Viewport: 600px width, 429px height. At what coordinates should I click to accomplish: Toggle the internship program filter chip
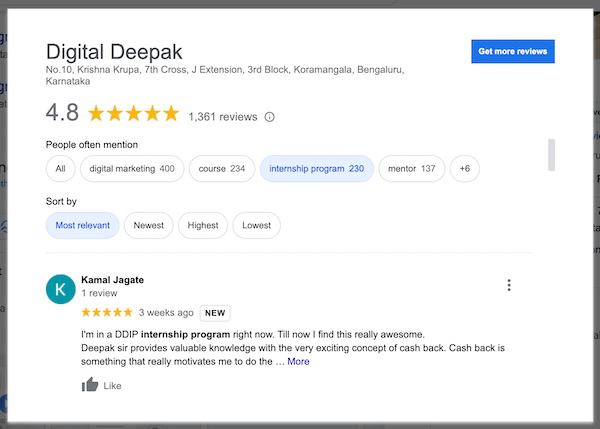(x=316, y=168)
